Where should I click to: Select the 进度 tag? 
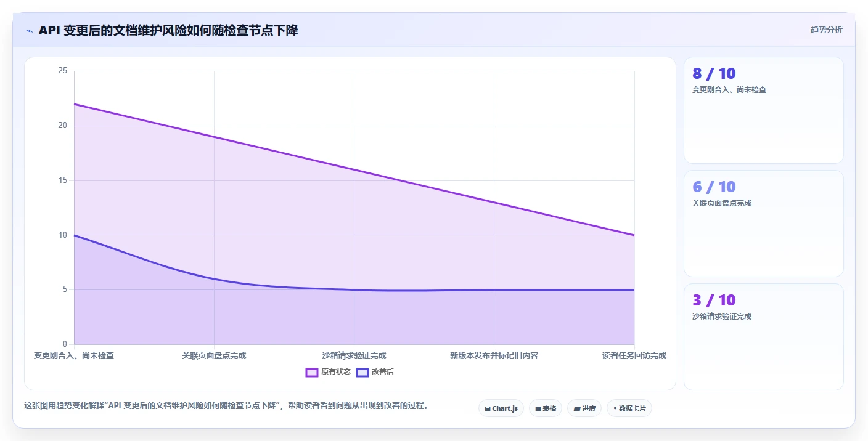point(584,408)
